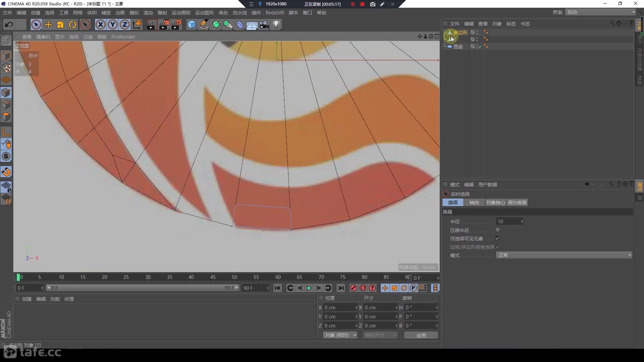Screen dimensions: 644x362
Task: Click the timeline range slider bar
Action: 143,288
